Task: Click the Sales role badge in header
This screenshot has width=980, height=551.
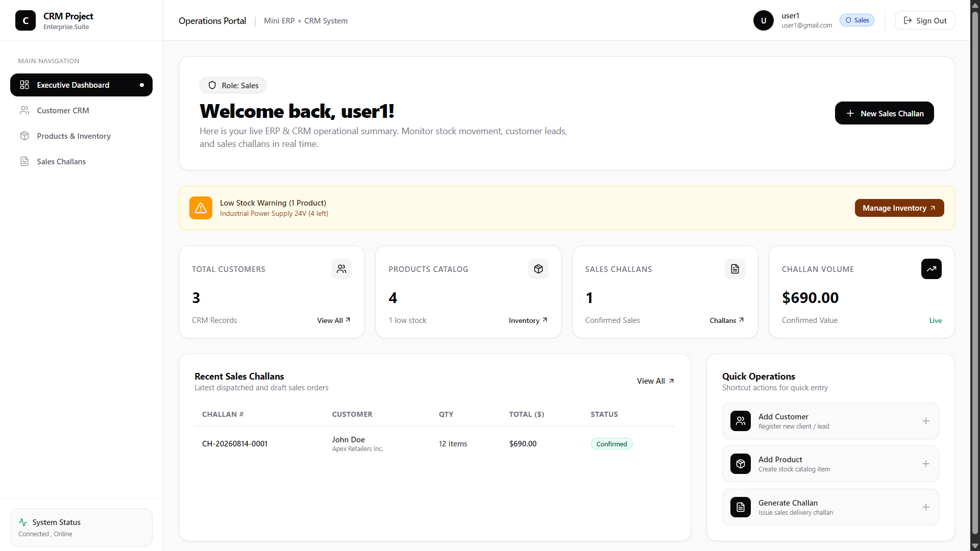Action: coord(857,20)
